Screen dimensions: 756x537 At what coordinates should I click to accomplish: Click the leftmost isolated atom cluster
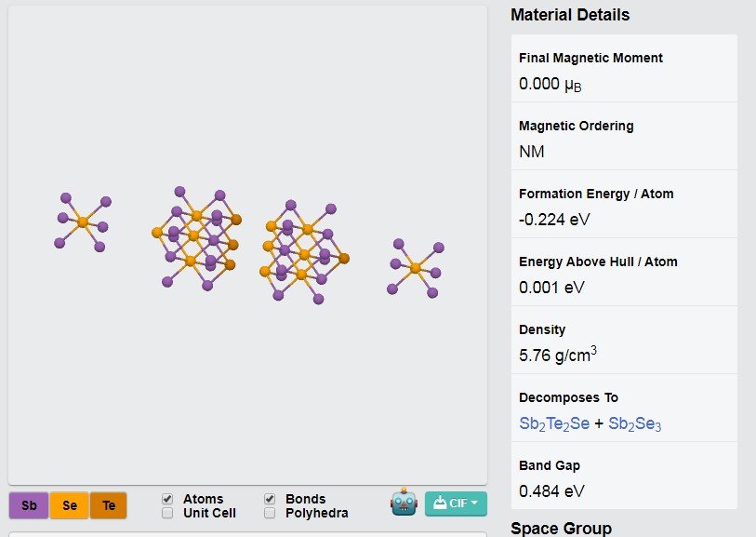[x=83, y=222]
